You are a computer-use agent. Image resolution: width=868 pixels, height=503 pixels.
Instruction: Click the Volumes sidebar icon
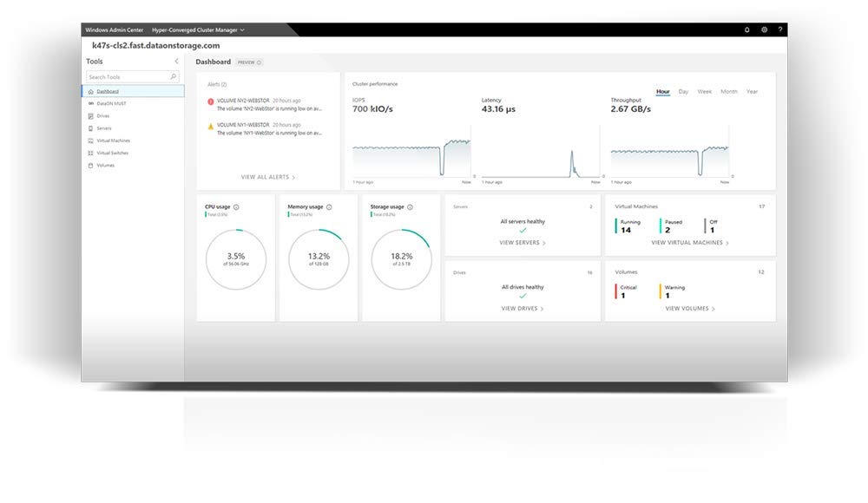pos(91,166)
